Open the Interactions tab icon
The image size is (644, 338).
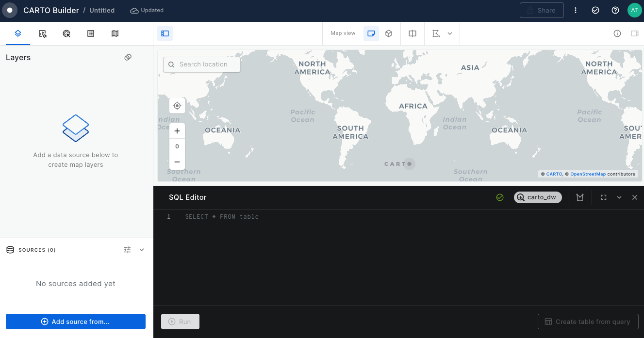[x=67, y=33]
